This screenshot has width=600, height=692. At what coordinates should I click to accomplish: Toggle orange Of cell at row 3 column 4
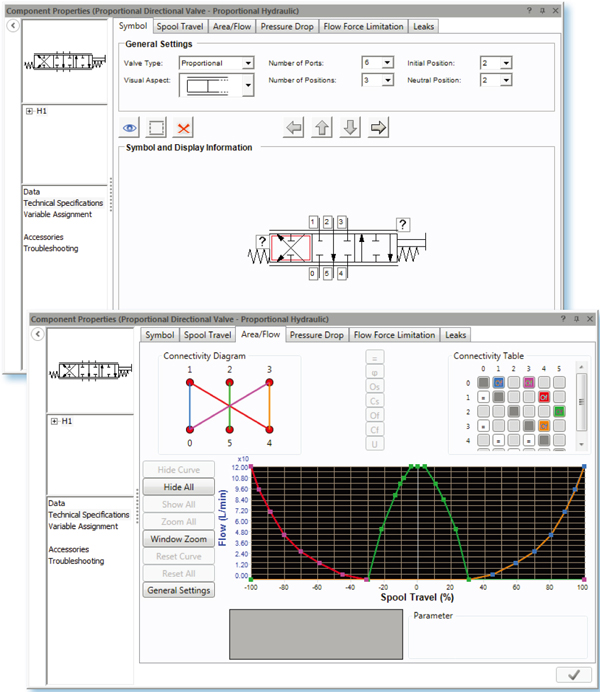coord(544,426)
